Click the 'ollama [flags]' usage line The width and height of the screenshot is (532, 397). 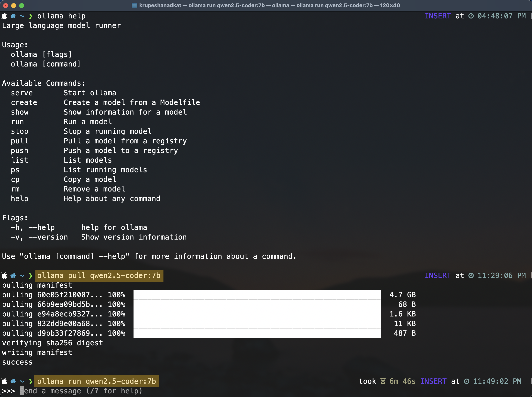tap(41, 54)
